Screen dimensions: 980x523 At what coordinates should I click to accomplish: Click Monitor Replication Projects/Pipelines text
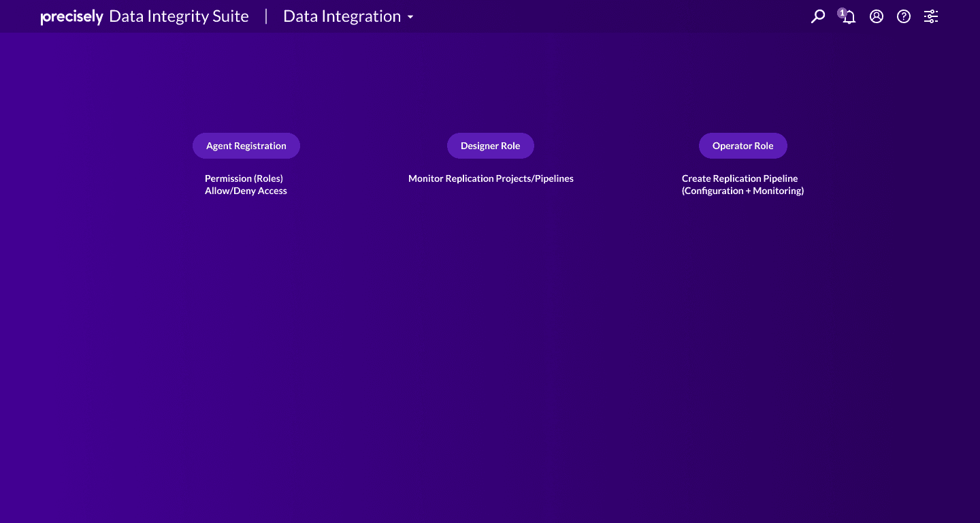(491, 178)
